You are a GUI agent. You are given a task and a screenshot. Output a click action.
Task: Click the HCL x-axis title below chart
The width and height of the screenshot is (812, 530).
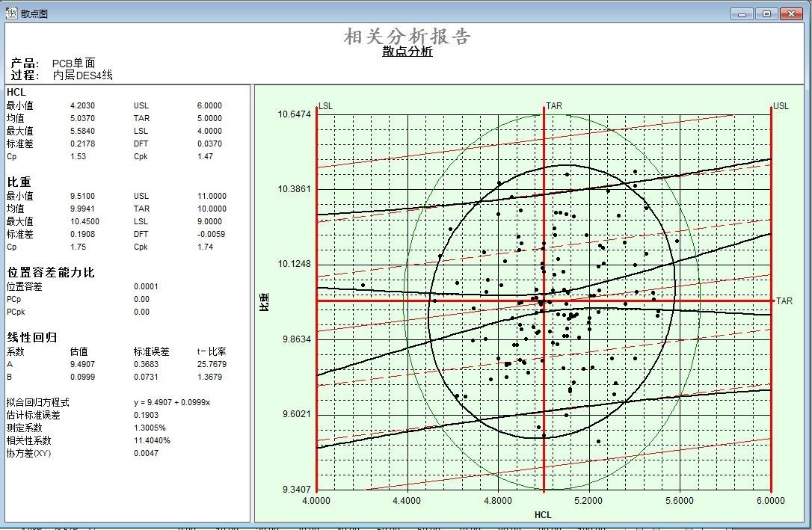click(x=543, y=515)
